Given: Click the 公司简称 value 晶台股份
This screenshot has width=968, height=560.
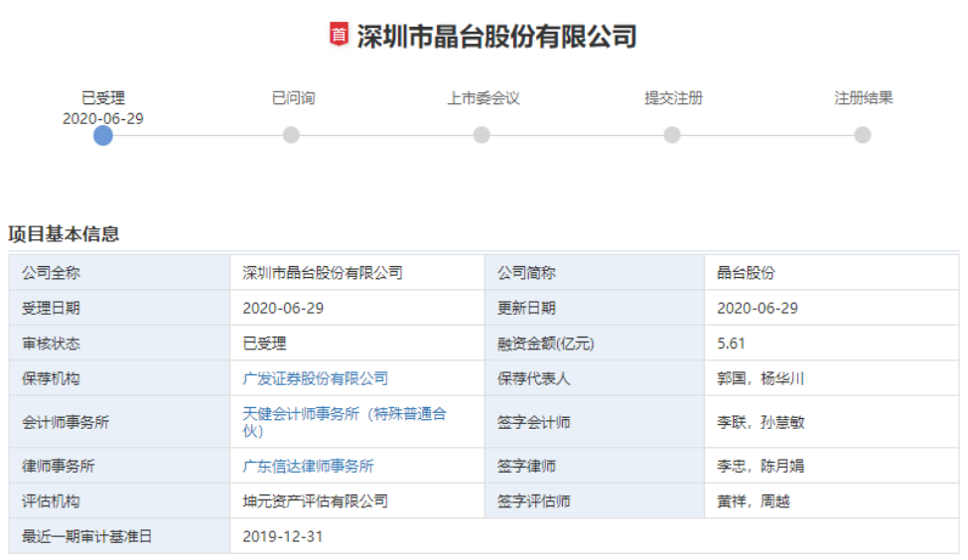Looking at the screenshot, I should pos(746,273).
